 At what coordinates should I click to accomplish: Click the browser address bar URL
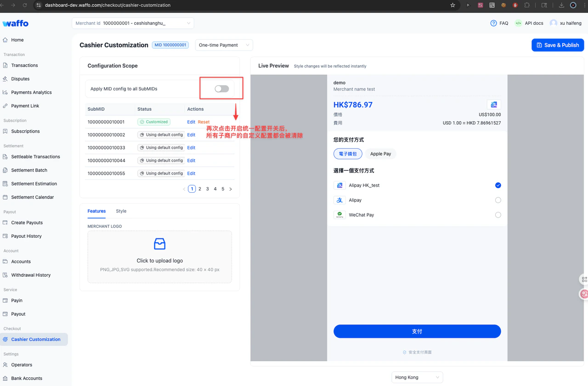tap(107, 5)
